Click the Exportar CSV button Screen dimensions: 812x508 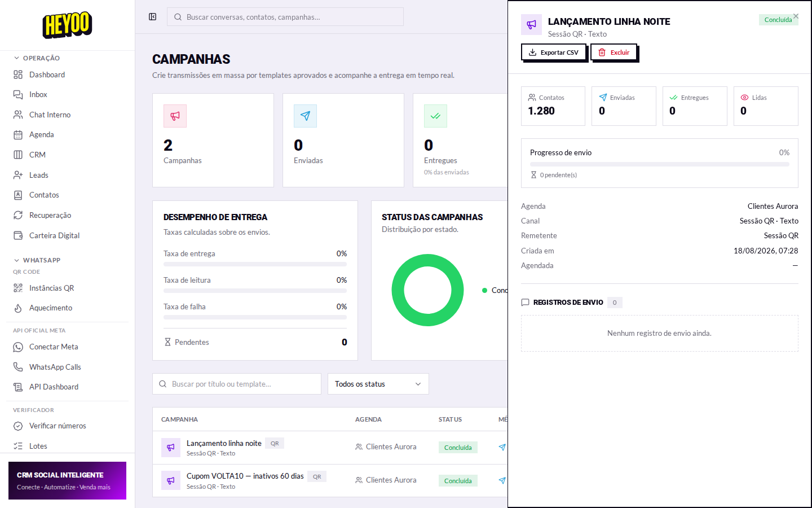554,52
